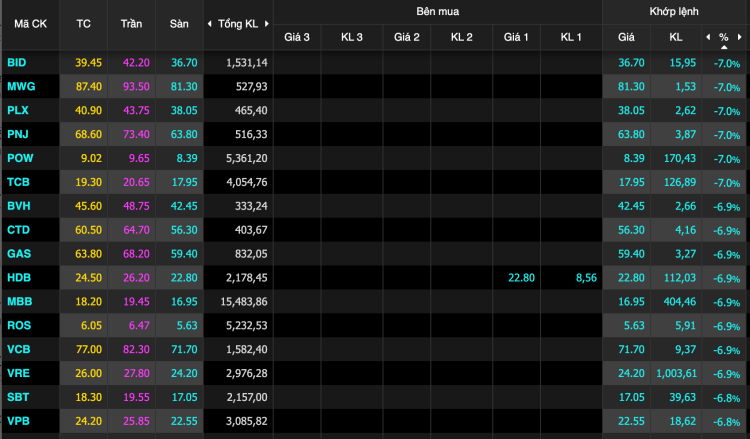Sort by Mã CK column header
This screenshot has height=439, width=750.
[x=31, y=24]
